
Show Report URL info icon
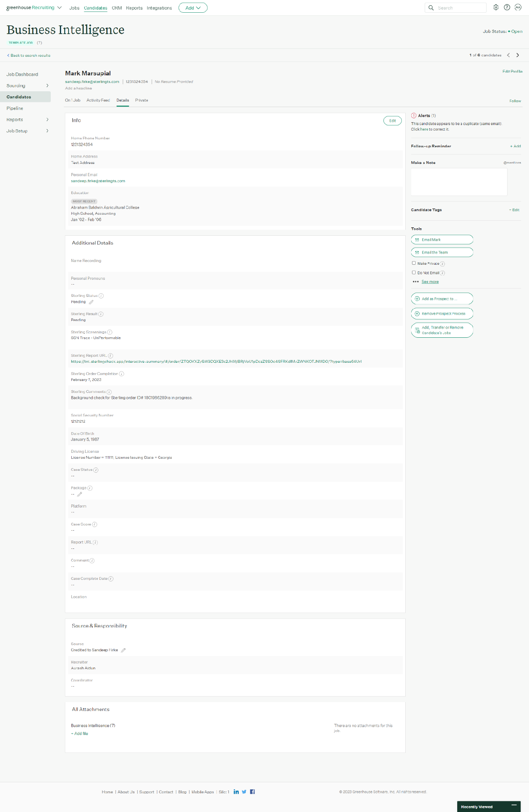[x=95, y=543]
